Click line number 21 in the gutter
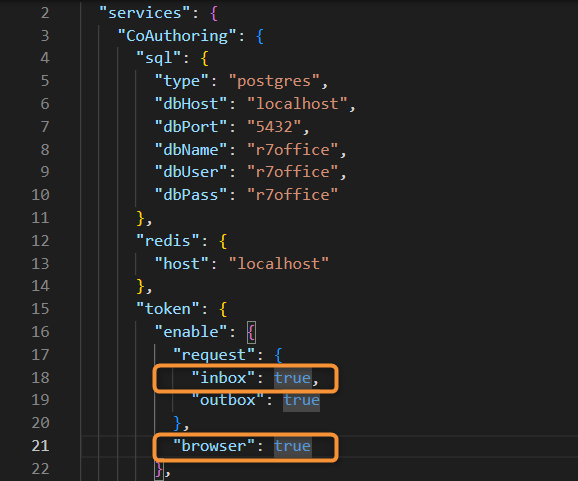 click(41, 446)
